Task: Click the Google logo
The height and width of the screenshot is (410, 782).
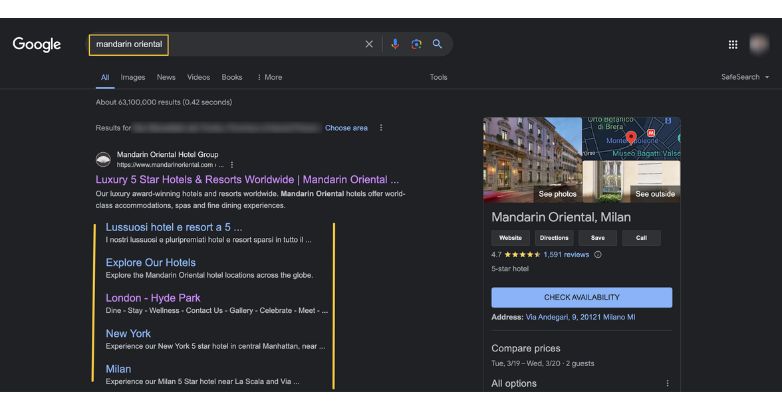Action: pyautogui.click(x=37, y=44)
